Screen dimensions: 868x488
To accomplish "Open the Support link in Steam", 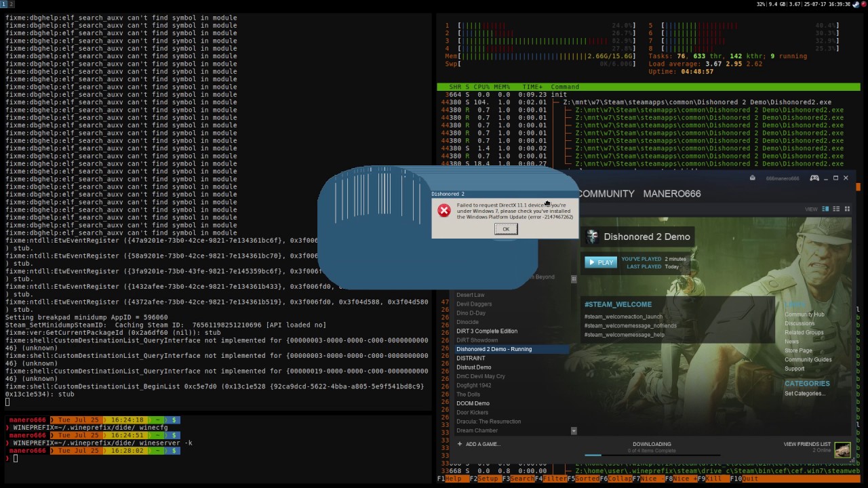I will coord(794,369).
